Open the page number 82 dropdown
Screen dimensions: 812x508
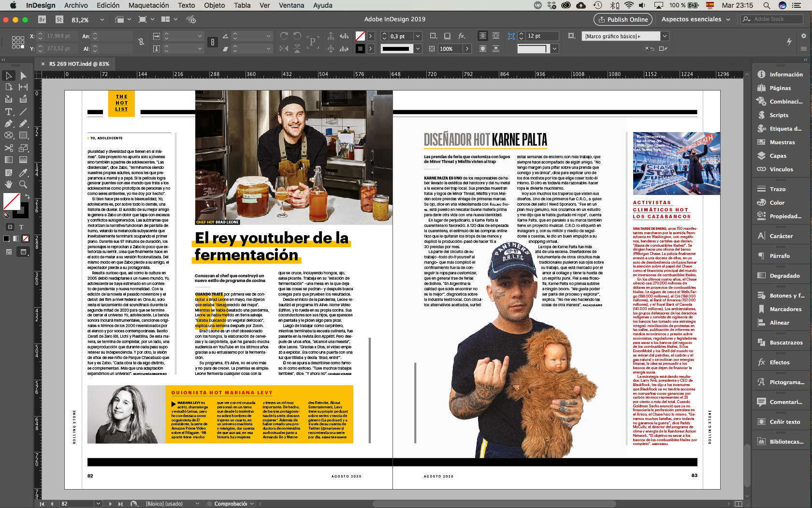(x=99, y=504)
